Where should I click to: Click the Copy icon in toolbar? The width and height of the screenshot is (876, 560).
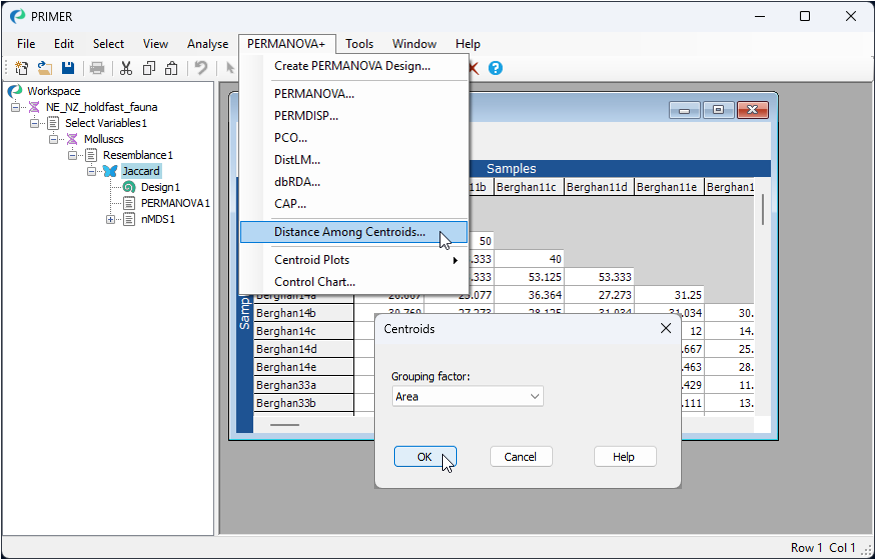pyautogui.click(x=149, y=68)
